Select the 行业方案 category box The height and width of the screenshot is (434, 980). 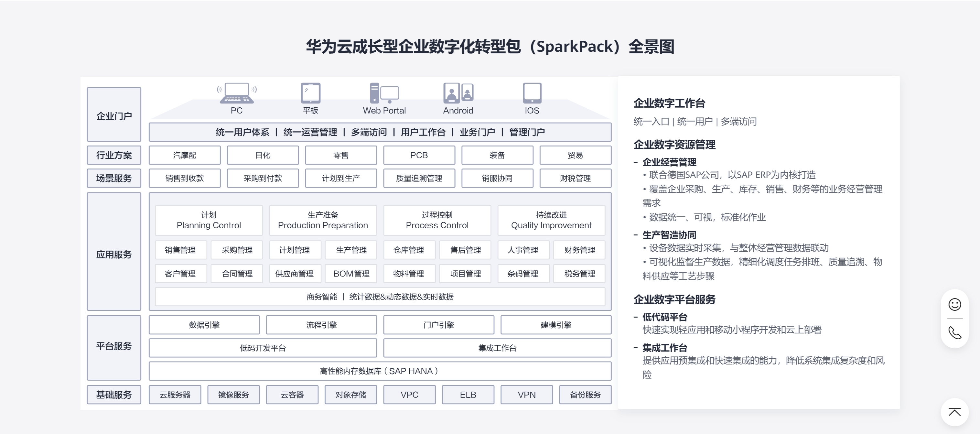[x=114, y=155]
